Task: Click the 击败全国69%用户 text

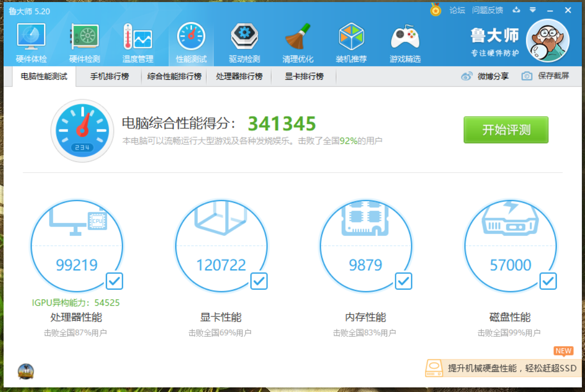Action: [x=220, y=333]
